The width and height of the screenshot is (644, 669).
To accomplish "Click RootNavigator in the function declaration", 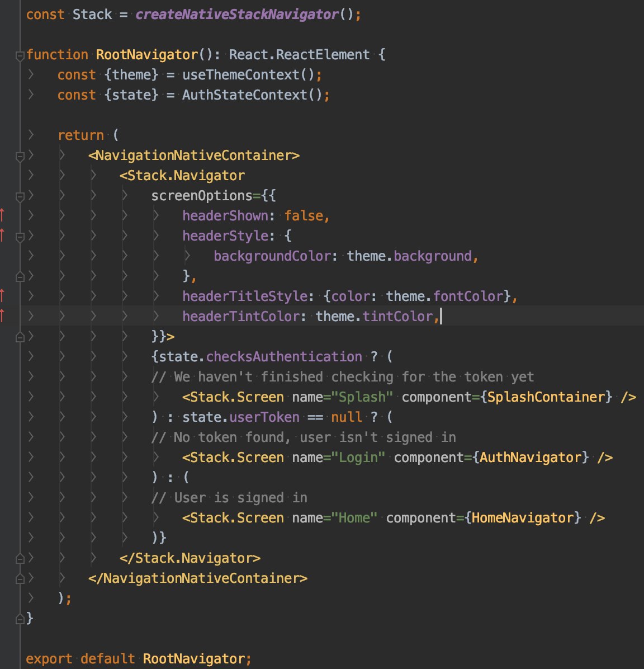I will pyautogui.click(x=146, y=55).
